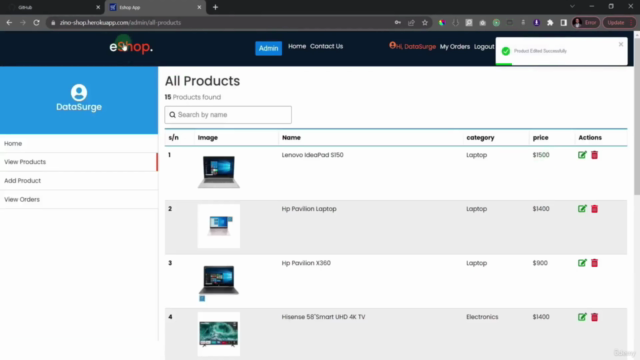Click the Hp Pavilion X360 name
This screenshot has width=640, height=360.
click(306, 263)
